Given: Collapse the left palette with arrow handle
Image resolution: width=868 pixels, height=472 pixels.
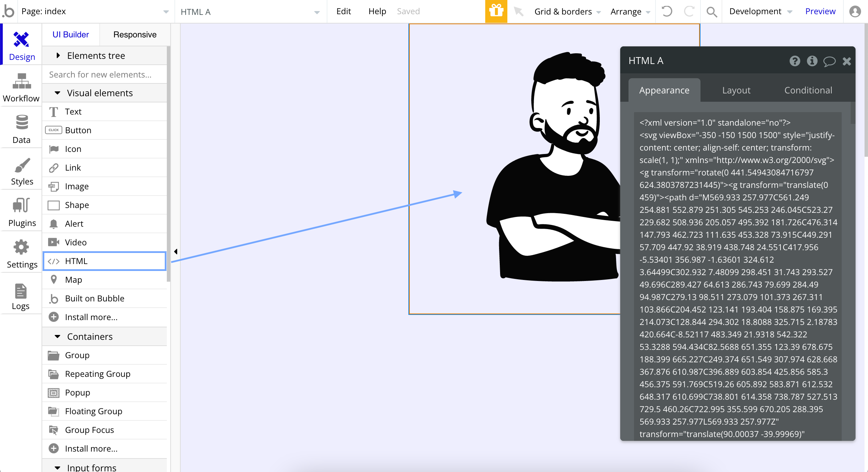Looking at the screenshot, I should point(175,252).
